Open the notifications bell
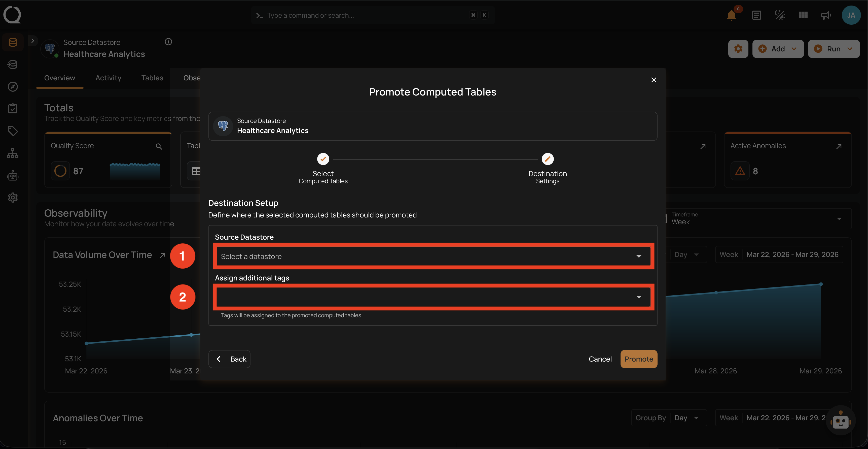 (731, 15)
